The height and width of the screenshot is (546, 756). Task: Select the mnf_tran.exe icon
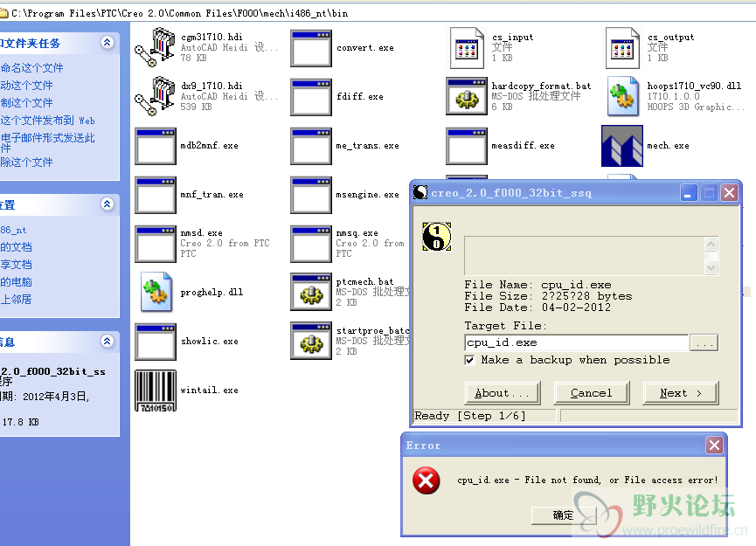pyautogui.click(x=156, y=195)
